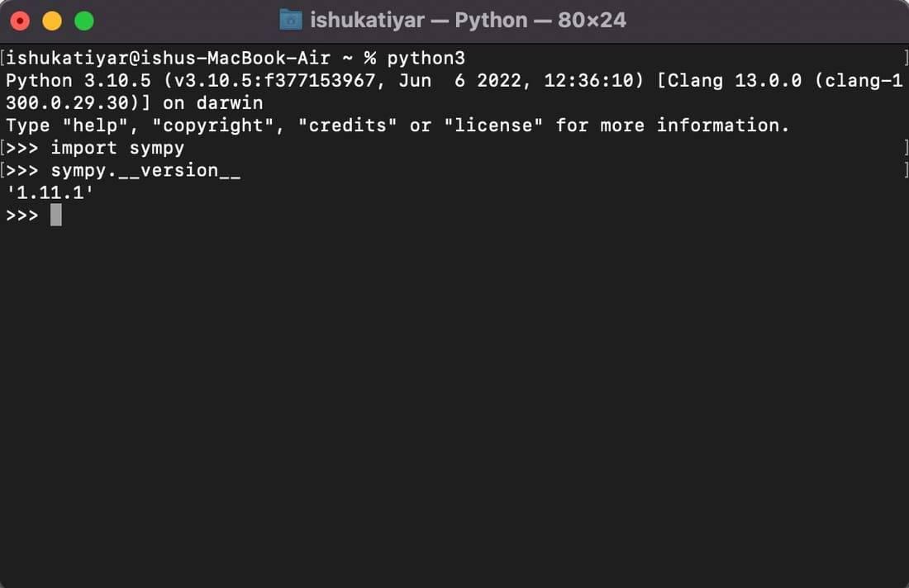Image resolution: width=909 pixels, height=588 pixels.
Task: Click the 'sympy.__version__' input line
Action: [145, 170]
